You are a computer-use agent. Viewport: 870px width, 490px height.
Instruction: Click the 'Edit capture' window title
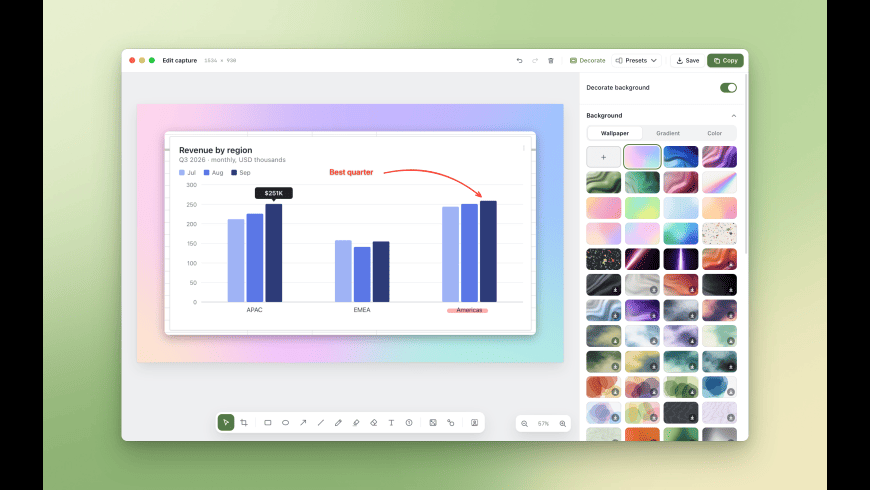(180, 60)
